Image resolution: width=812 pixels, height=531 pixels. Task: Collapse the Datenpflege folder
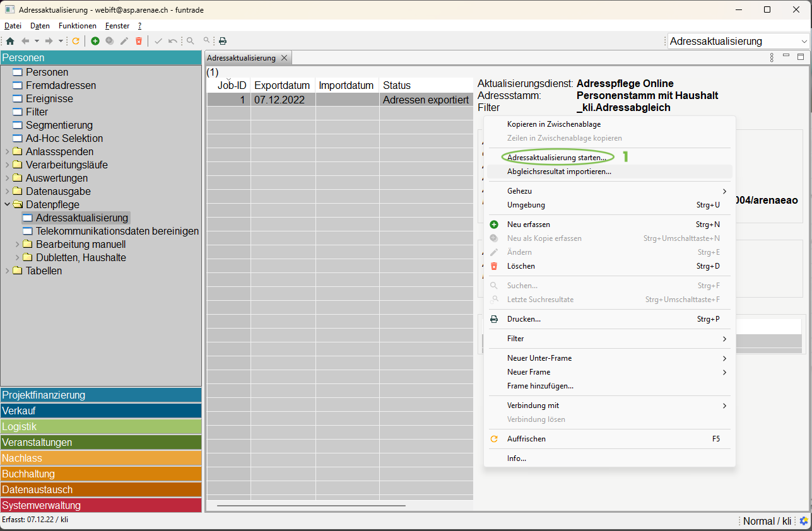pos(7,204)
